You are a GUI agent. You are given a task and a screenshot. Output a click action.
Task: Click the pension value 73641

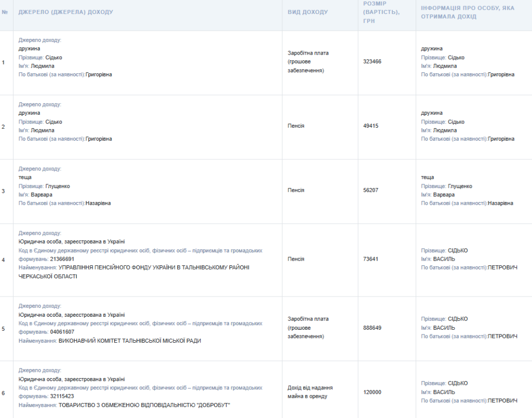click(370, 259)
